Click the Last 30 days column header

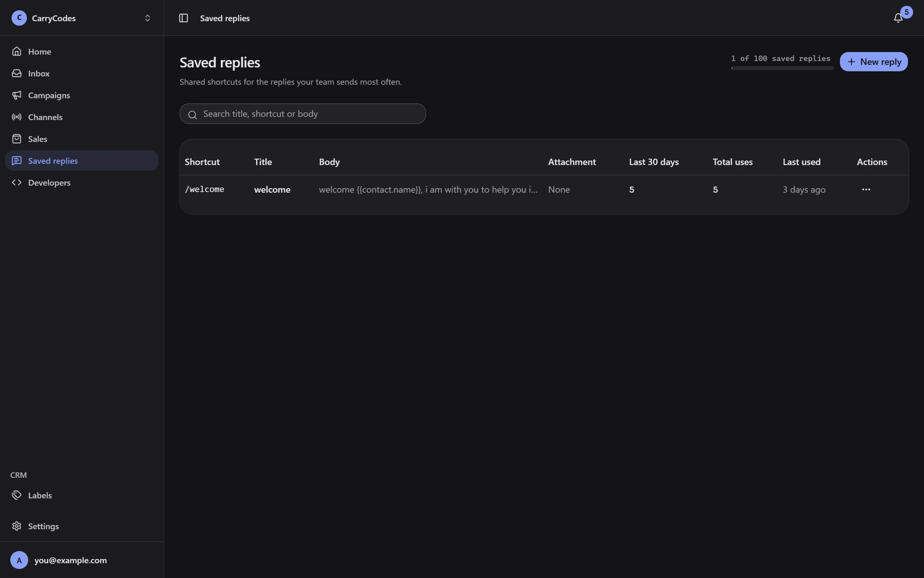pyautogui.click(x=654, y=162)
